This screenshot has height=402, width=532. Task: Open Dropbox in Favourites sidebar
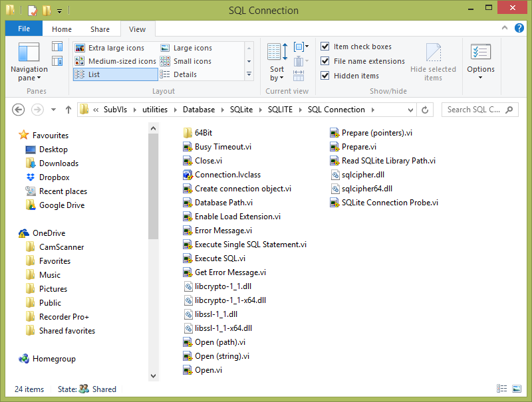pyautogui.click(x=54, y=177)
